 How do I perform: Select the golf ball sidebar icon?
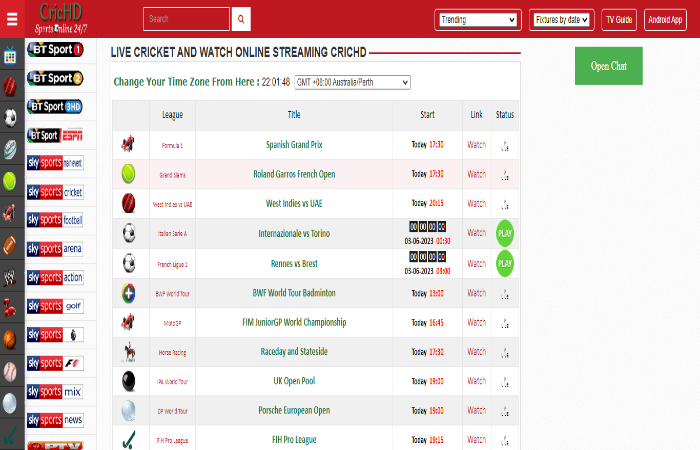[x=10, y=403]
